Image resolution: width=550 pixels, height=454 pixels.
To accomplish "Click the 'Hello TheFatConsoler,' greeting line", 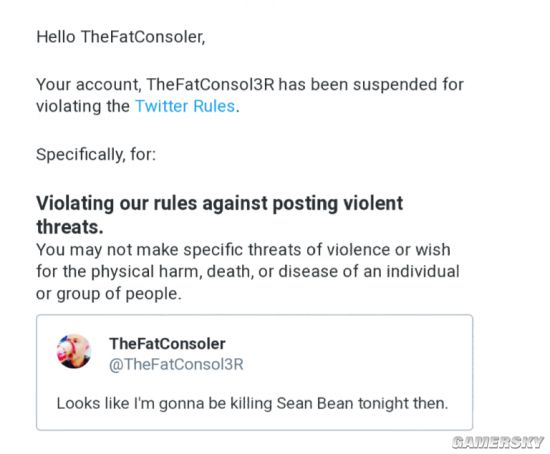I will coord(121,37).
